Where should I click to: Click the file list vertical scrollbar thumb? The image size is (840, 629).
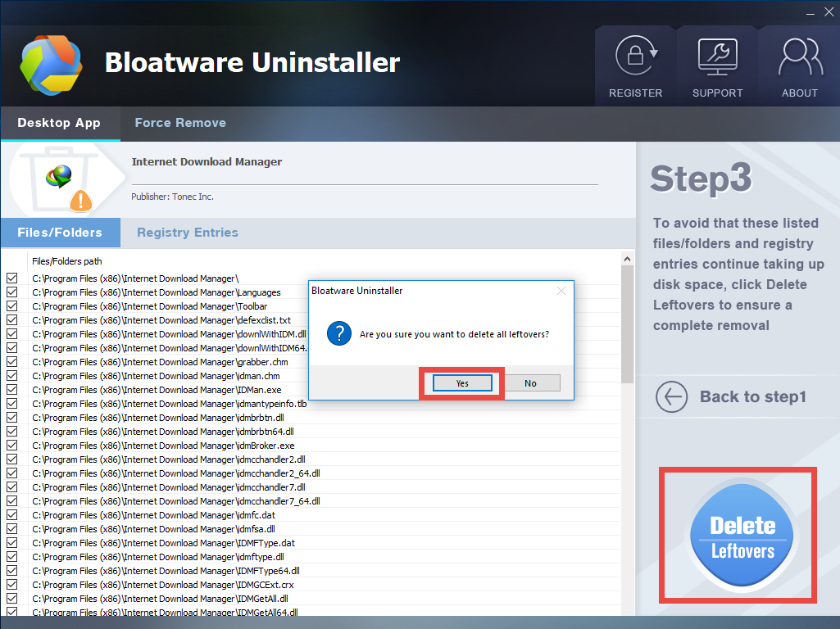[x=627, y=324]
